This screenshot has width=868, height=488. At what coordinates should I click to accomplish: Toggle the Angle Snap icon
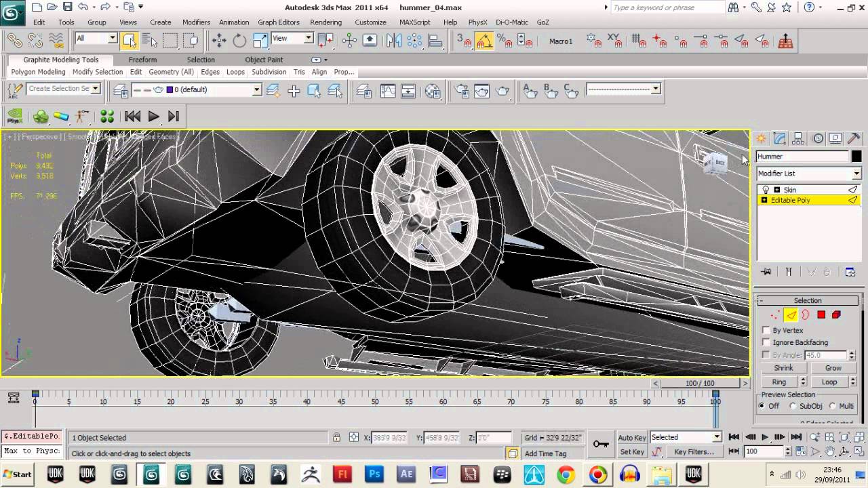point(484,41)
